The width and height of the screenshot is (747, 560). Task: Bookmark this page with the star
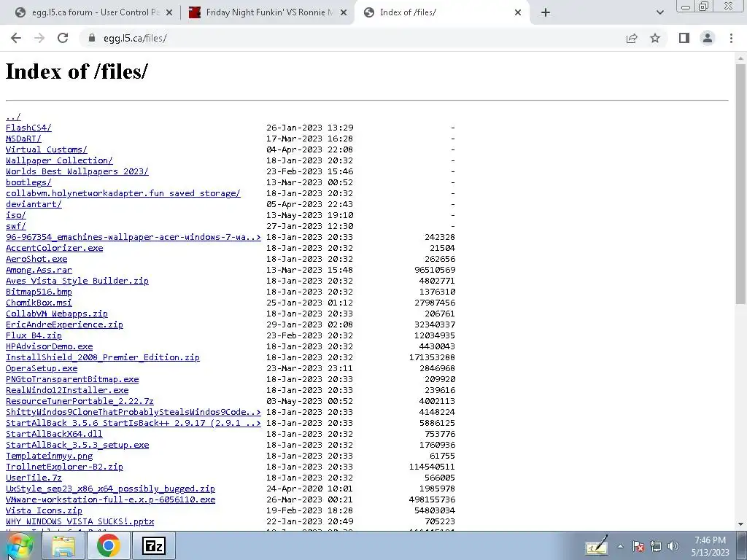655,38
